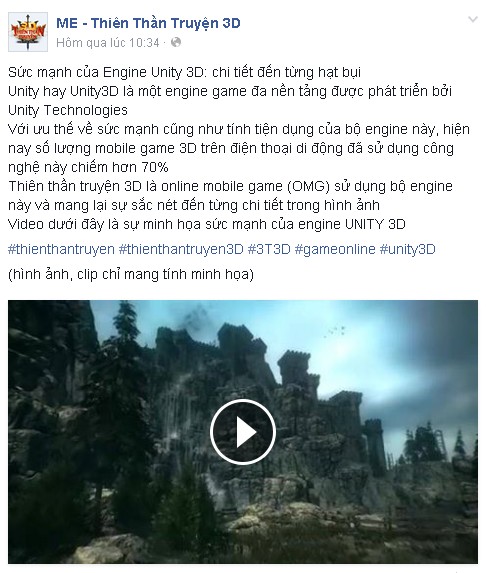
Task: Play the castle video with the play button
Action: pyautogui.click(x=243, y=432)
